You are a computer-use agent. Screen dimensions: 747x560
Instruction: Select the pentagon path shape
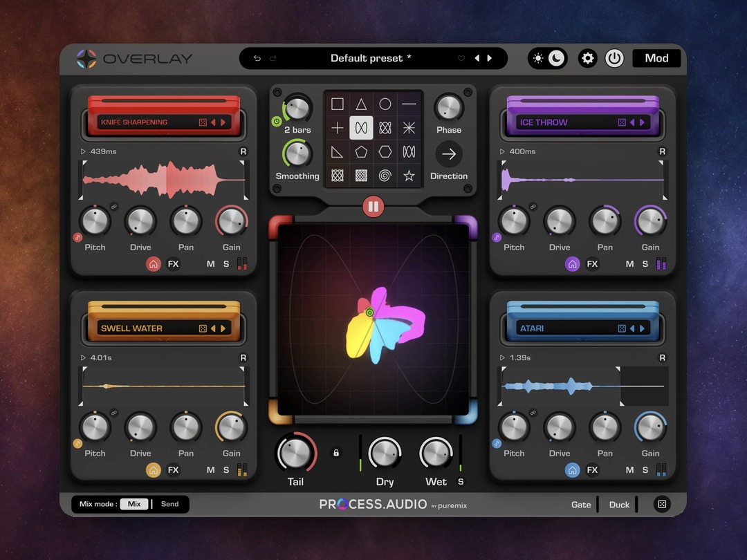pos(361,152)
